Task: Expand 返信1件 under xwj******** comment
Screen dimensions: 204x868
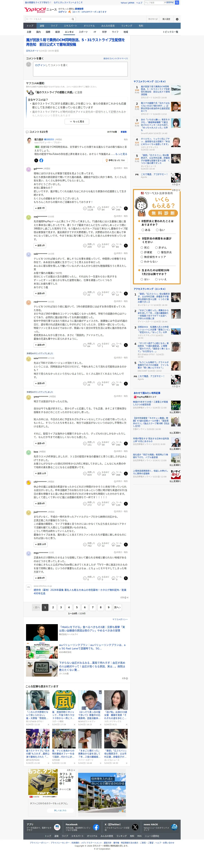Action: (40, 245)
